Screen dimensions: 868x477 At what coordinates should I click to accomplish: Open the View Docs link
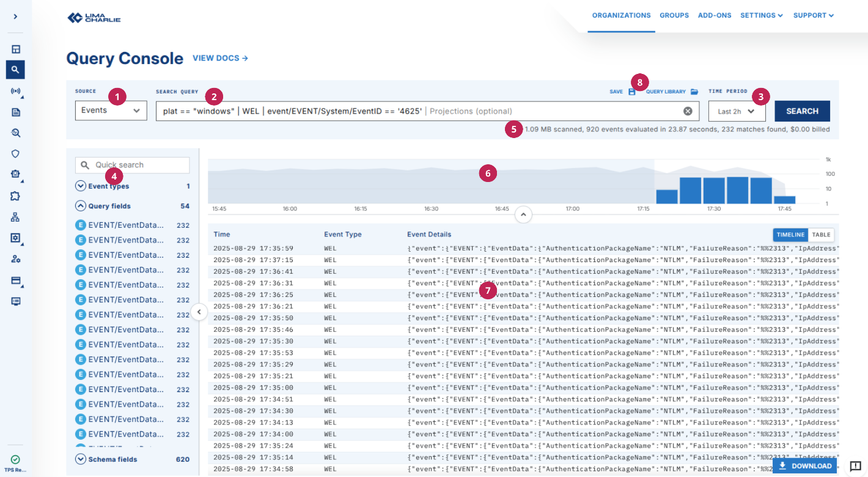point(220,58)
